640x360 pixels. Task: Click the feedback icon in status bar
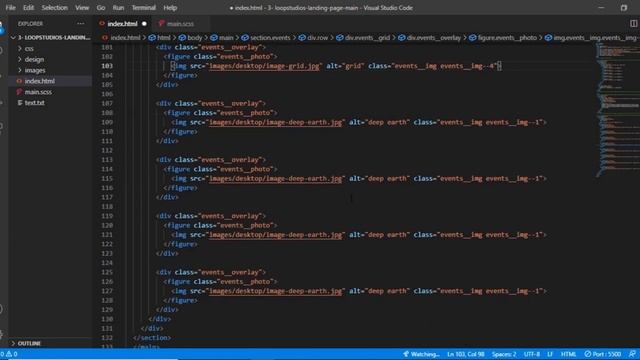[x=632, y=354]
